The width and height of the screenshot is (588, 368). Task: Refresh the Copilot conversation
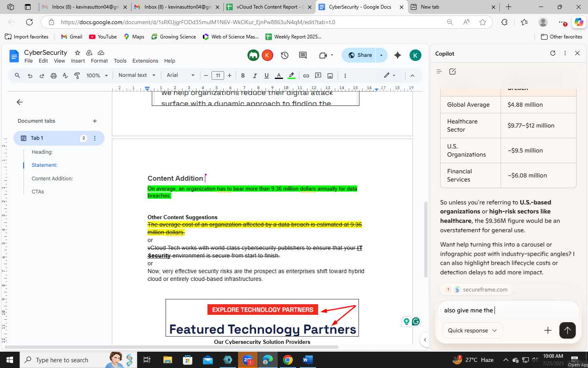point(553,53)
